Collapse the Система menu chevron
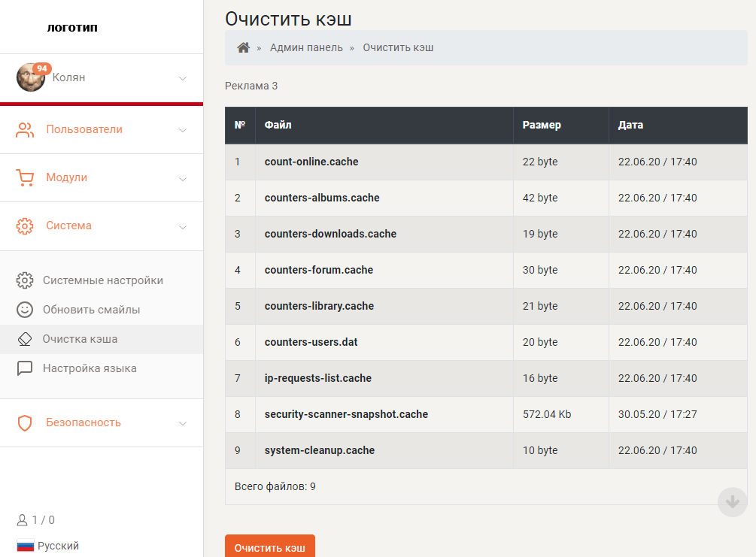The image size is (756, 557). pyautogui.click(x=182, y=226)
